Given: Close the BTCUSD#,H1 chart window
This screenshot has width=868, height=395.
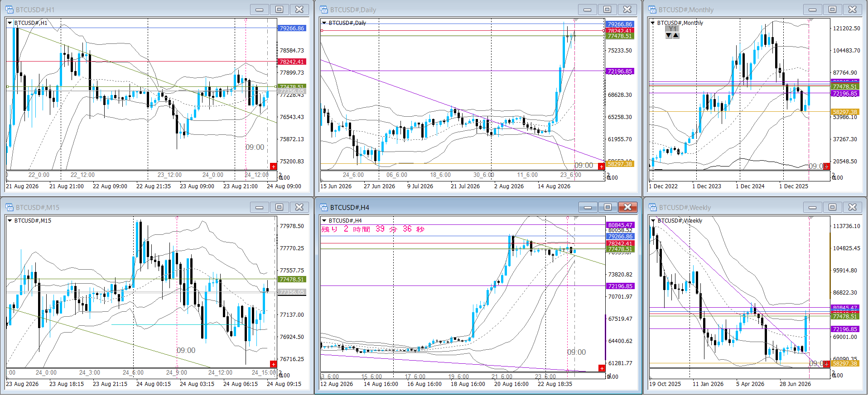Looking at the screenshot, I should coord(299,10).
